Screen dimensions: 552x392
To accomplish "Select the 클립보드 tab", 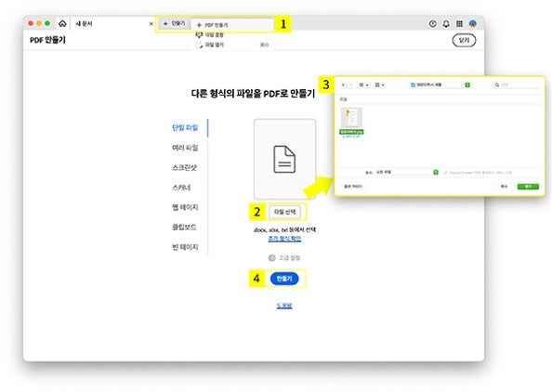I will (x=184, y=227).
